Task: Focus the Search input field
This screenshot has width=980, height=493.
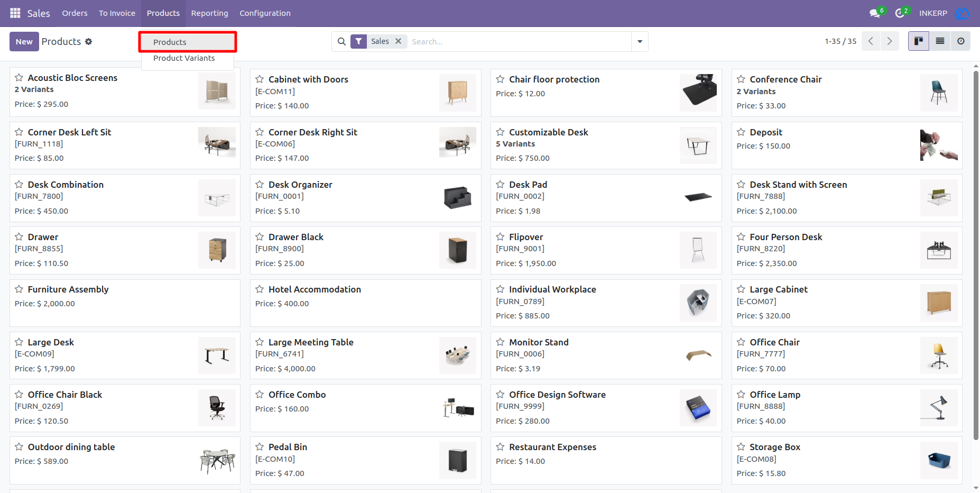Action: coord(519,41)
